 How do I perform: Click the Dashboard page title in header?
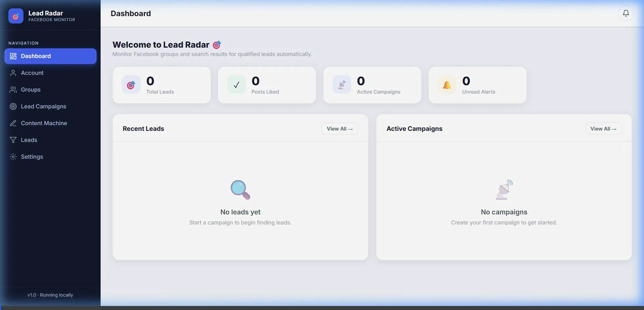[x=131, y=13]
